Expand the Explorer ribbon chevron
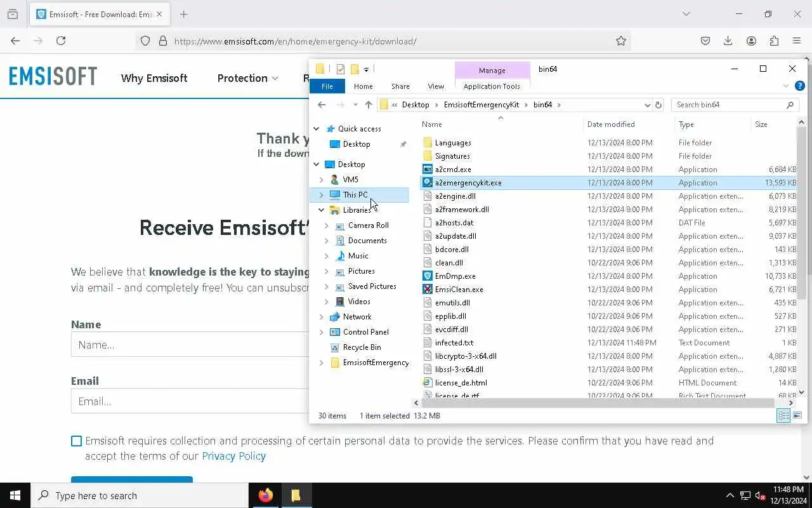812x508 pixels. (786, 86)
